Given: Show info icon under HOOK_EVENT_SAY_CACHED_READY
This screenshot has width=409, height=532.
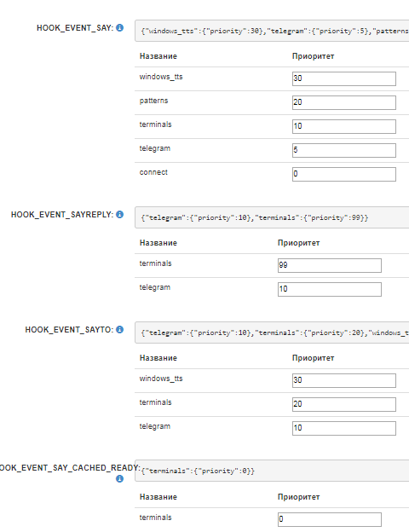Looking at the screenshot, I should [x=119, y=479].
